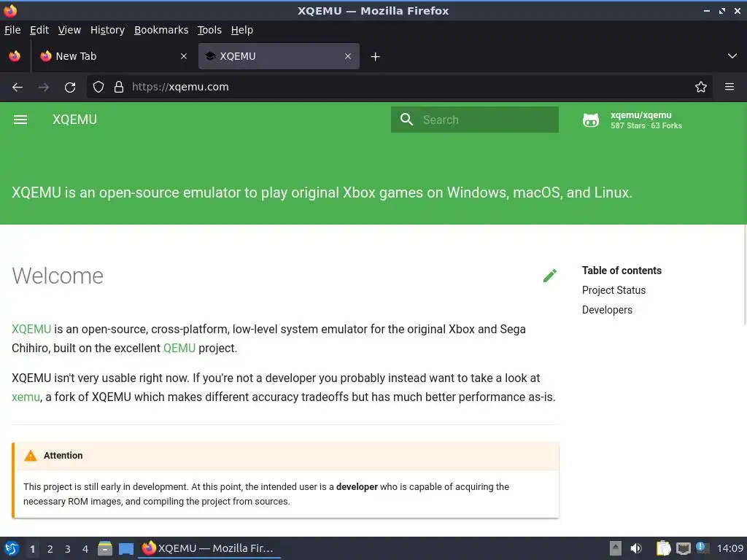Screen dimensions: 747x560
Task: Focus the site Search field
Action: (x=474, y=120)
